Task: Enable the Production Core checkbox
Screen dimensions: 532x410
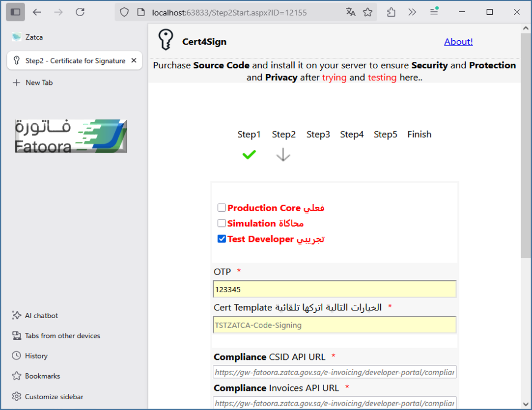Action: (222, 208)
